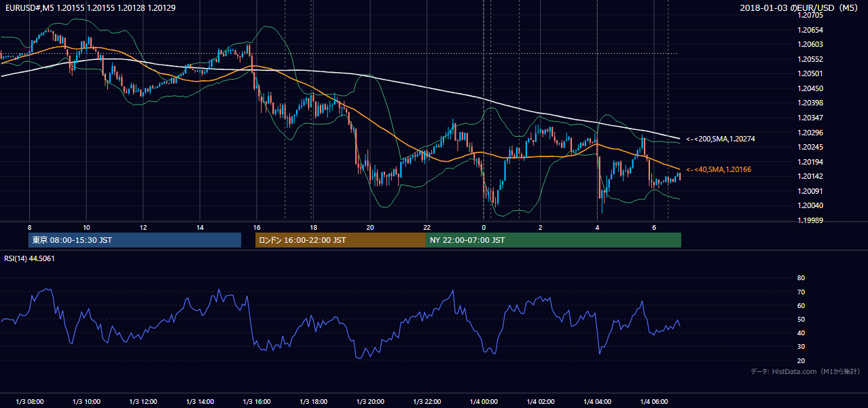Click hour label 16 under the price chart
868x408 pixels.
coord(257,227)
